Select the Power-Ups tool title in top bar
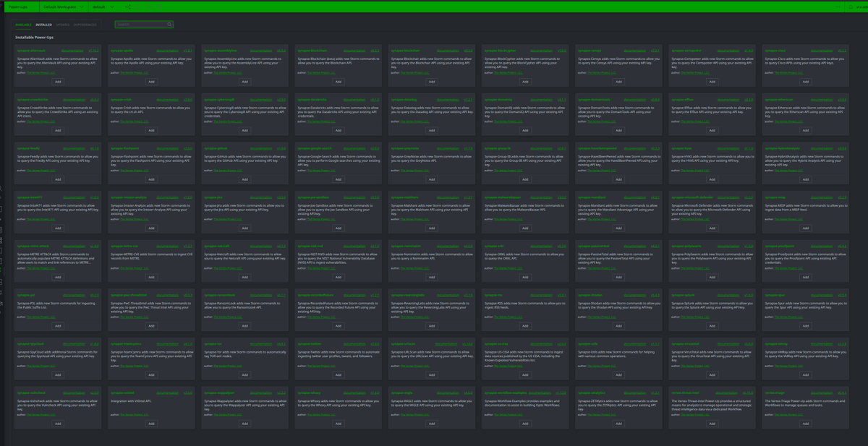This screenshot has height=446, width=868. [19, 7]
